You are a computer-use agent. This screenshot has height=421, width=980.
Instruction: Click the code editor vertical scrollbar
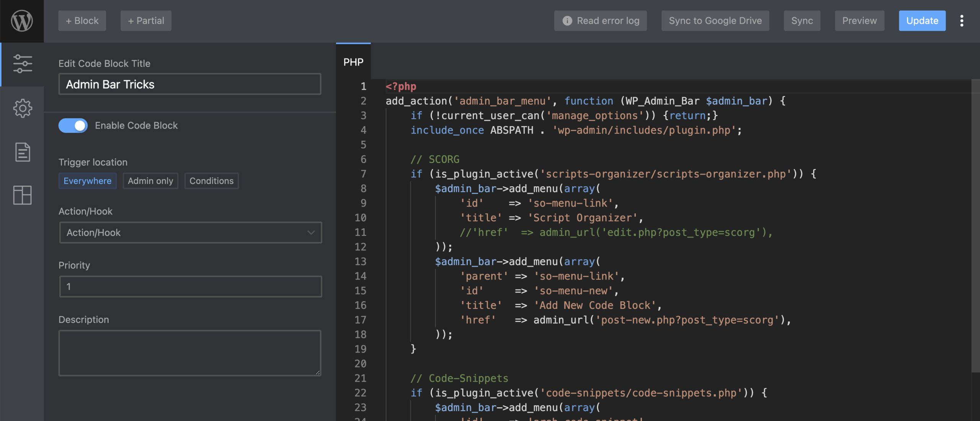(x=975, y=226)
